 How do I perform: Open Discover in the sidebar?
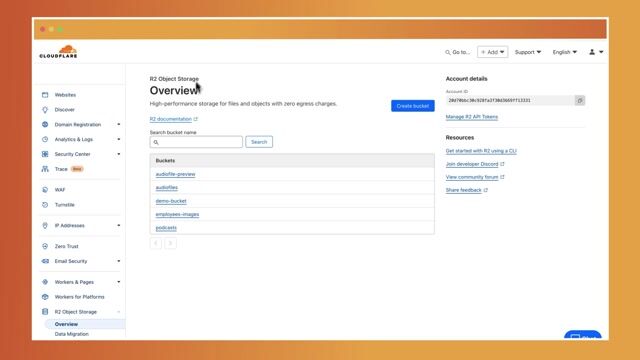click(64, 109)
